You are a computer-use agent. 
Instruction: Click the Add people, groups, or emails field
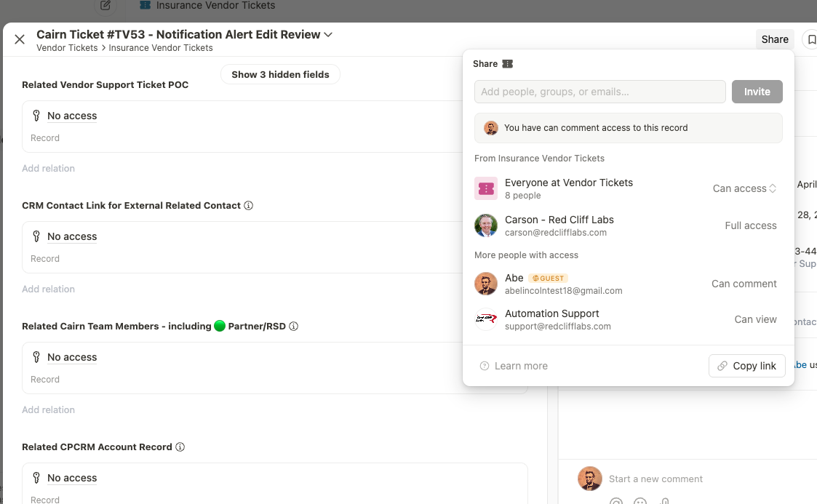[599, 92]
